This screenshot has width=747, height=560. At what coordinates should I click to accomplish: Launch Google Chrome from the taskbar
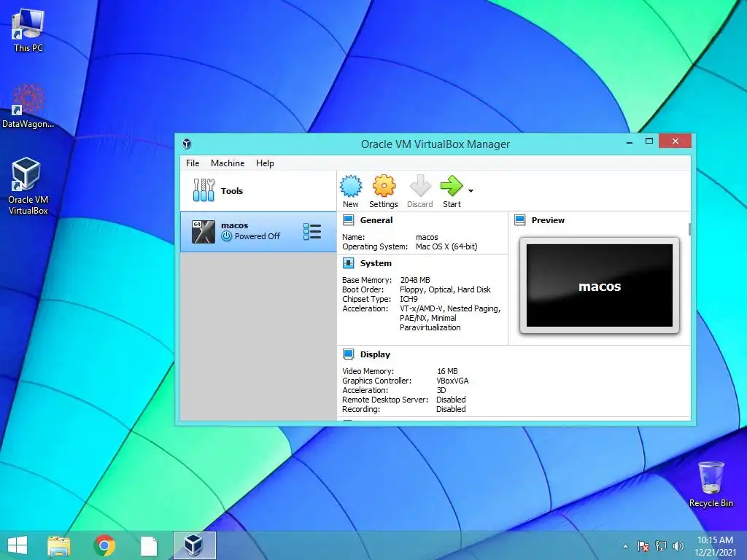pos(104,545)
